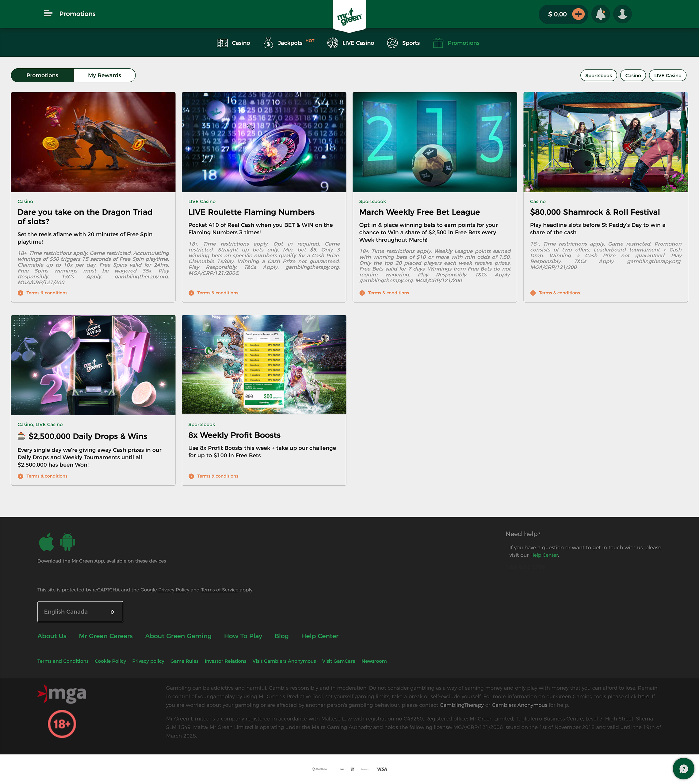This screenshot has height=784, width=699.
Task: Click the Casino slot machine icon
Action: coord(222,43)
